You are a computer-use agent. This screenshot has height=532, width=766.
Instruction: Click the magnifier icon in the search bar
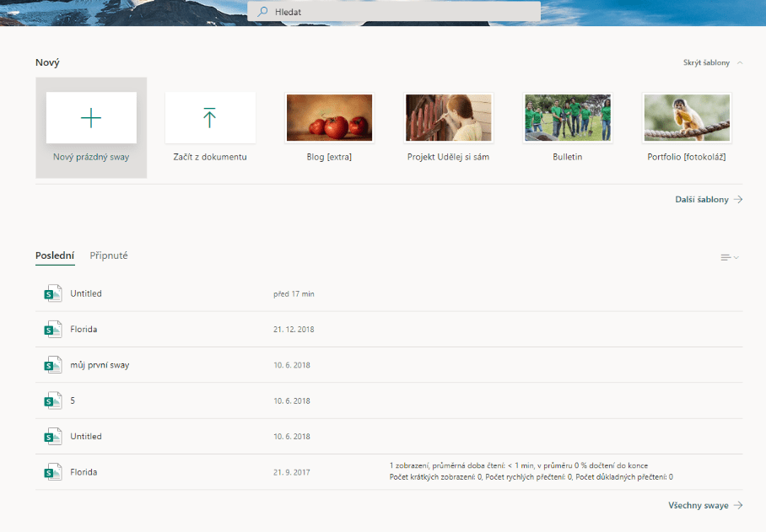tap(263, 12)
